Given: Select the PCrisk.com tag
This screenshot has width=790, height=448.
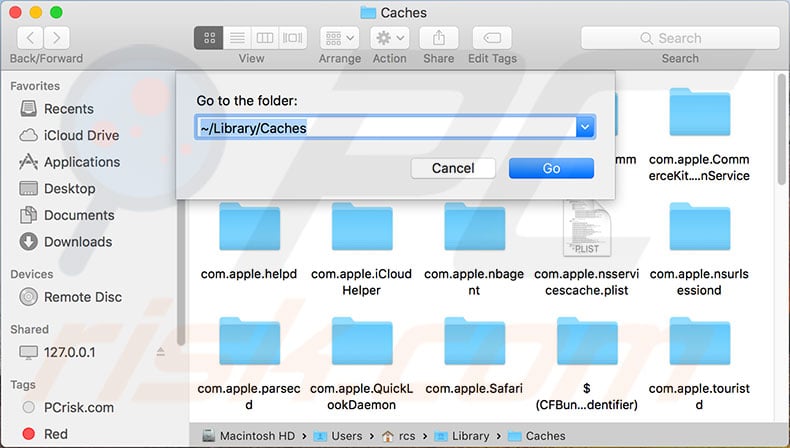Looking at the screenshot, I should (x=69, y=407).
